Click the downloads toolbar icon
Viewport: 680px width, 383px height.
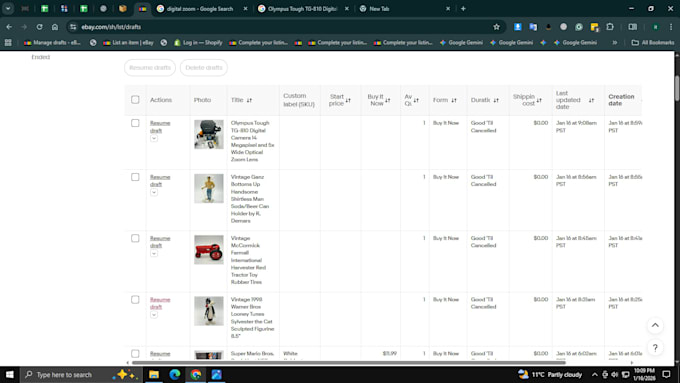click(x=517, y=27)
